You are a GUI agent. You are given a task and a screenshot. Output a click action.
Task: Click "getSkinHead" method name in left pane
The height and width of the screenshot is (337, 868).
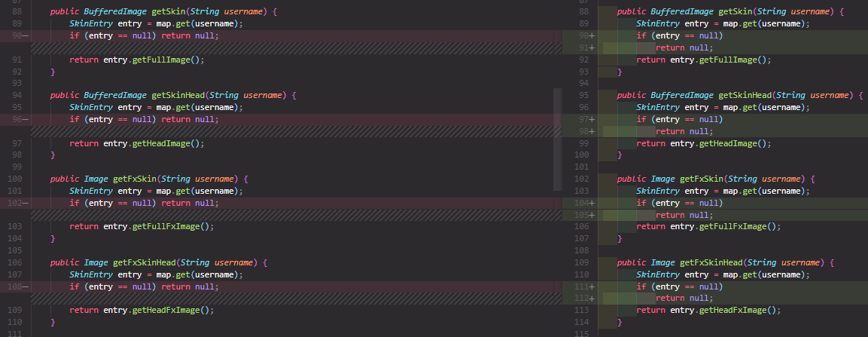tap(178, 95)
